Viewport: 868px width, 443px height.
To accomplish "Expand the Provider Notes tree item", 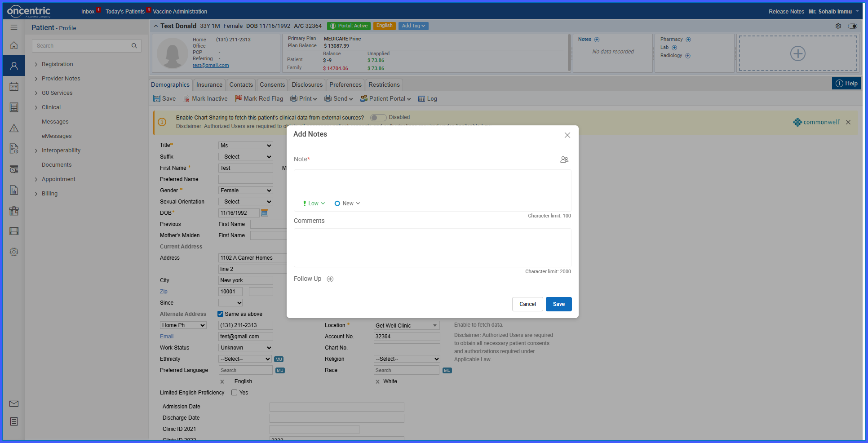I will tap(61, 79).
